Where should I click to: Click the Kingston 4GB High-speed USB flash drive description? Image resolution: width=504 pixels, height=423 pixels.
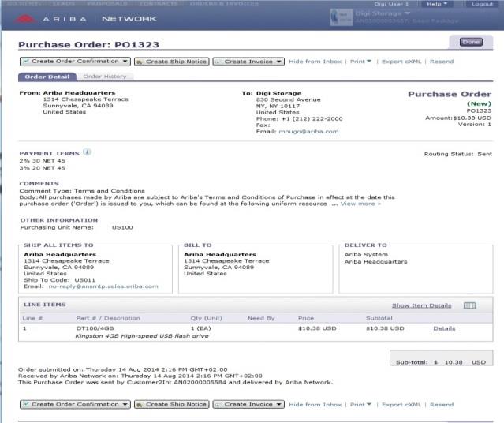(x=142, y=336)
